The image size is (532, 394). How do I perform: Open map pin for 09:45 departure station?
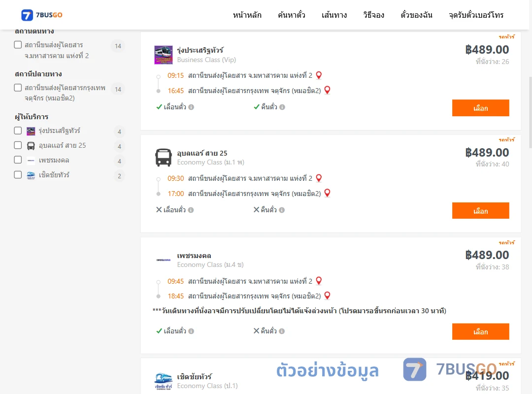click(x=319, y=281)
